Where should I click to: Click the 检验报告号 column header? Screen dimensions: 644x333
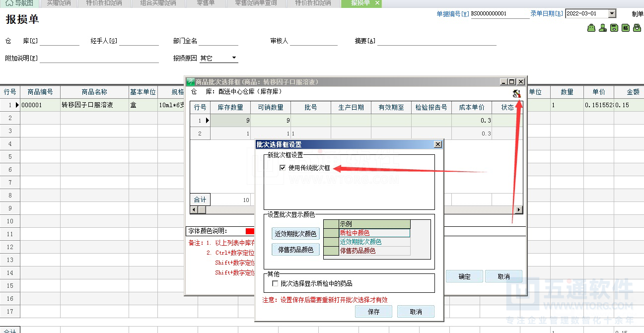click(x=431, y=107)
